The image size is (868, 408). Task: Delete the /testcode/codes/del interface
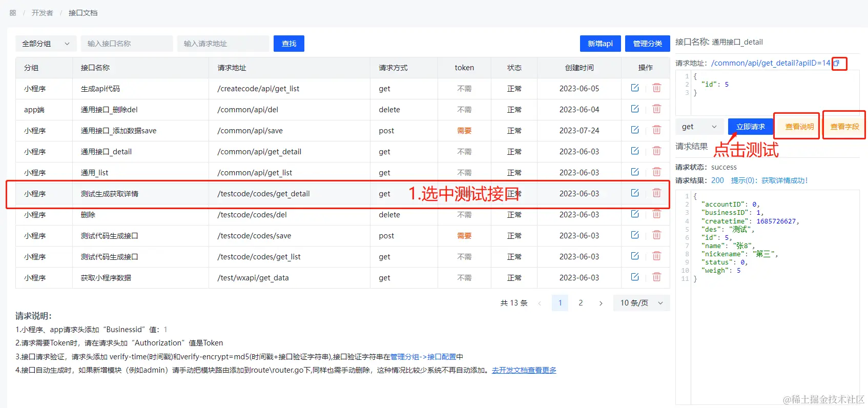pyautogui.click(x=656, y=214)
